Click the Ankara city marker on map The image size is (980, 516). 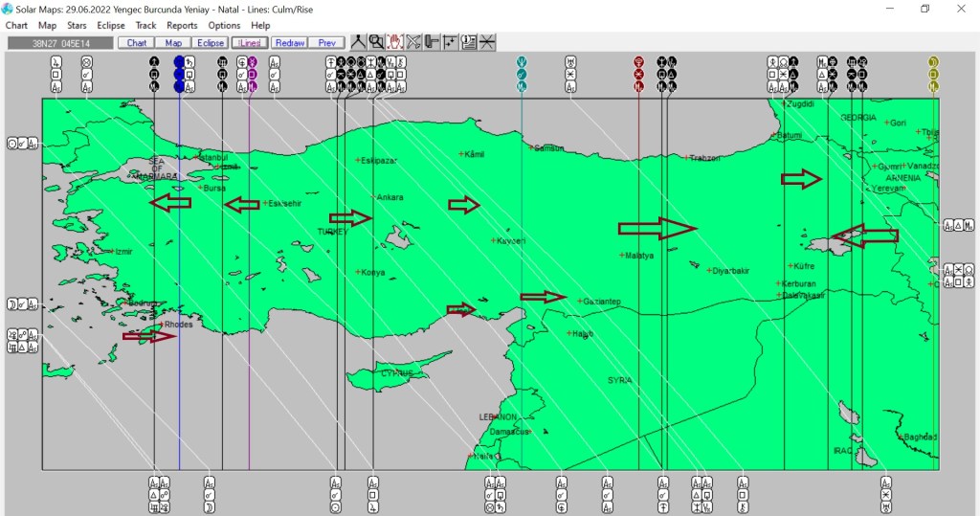tap(374, 197)
